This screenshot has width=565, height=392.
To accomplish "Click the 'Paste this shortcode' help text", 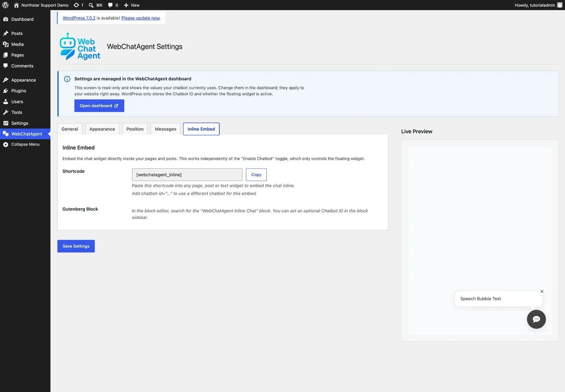I will point(213,186).
